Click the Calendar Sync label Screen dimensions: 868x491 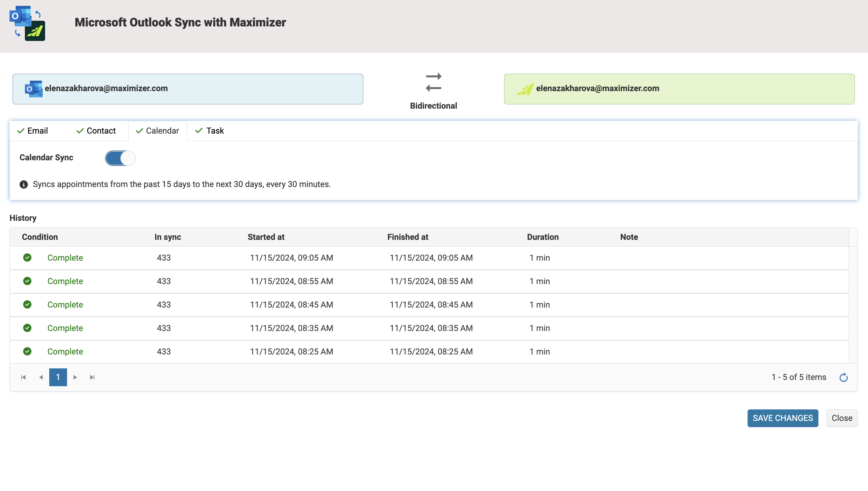(46, 158)
